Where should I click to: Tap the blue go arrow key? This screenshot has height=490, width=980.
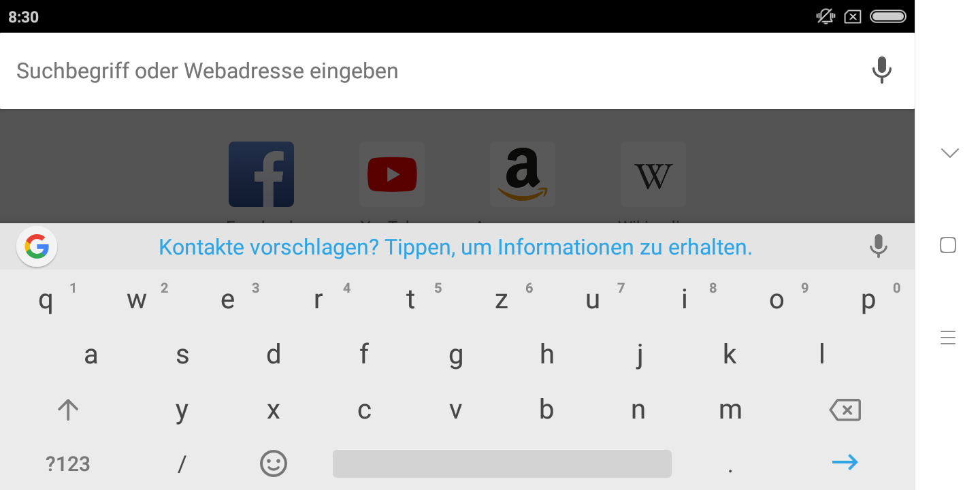(845, 463)
